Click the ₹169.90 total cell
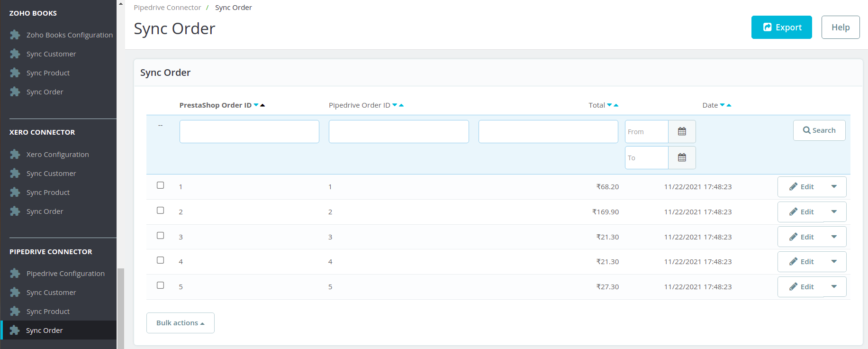 pos(606,211)
